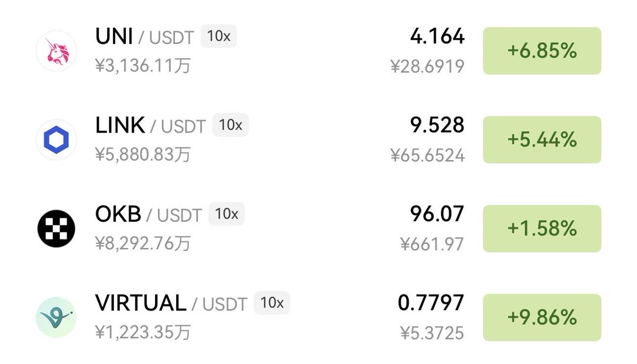Tap the LINK Chainlink hexagon icon
The width and height of the screenshot is (637, 364).
[56, 140]
